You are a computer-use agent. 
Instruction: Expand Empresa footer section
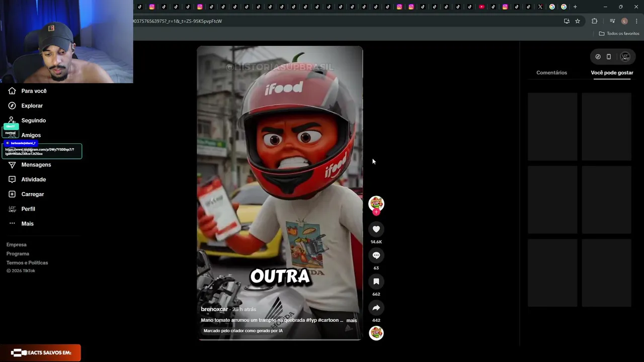17,245
